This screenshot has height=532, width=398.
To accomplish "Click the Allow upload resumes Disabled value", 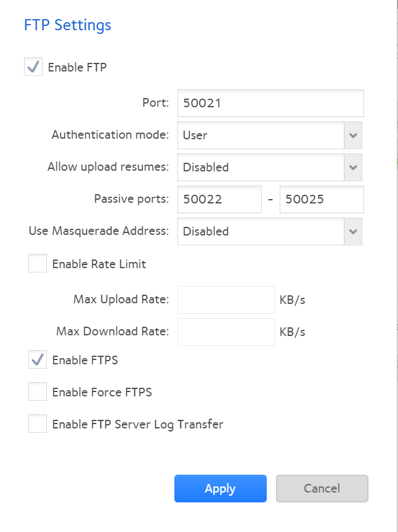I will pyautogui.click(x=260, y=168).
